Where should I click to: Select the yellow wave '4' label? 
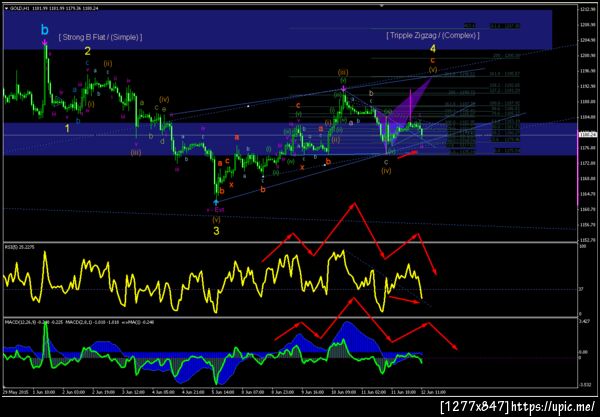433,49
